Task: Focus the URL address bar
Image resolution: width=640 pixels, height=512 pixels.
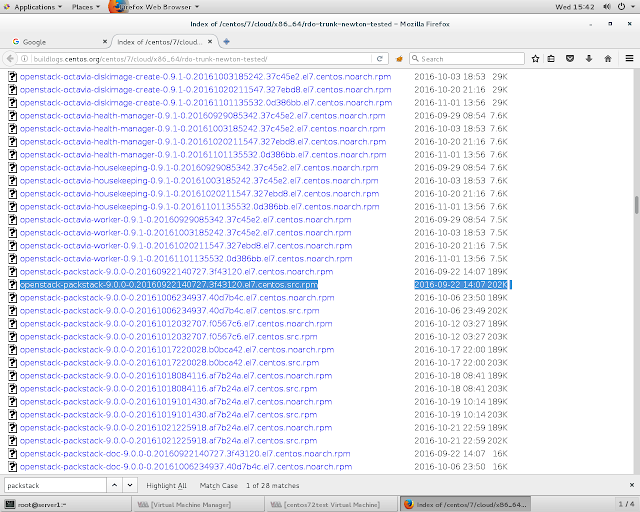Action: pos(200,59)
